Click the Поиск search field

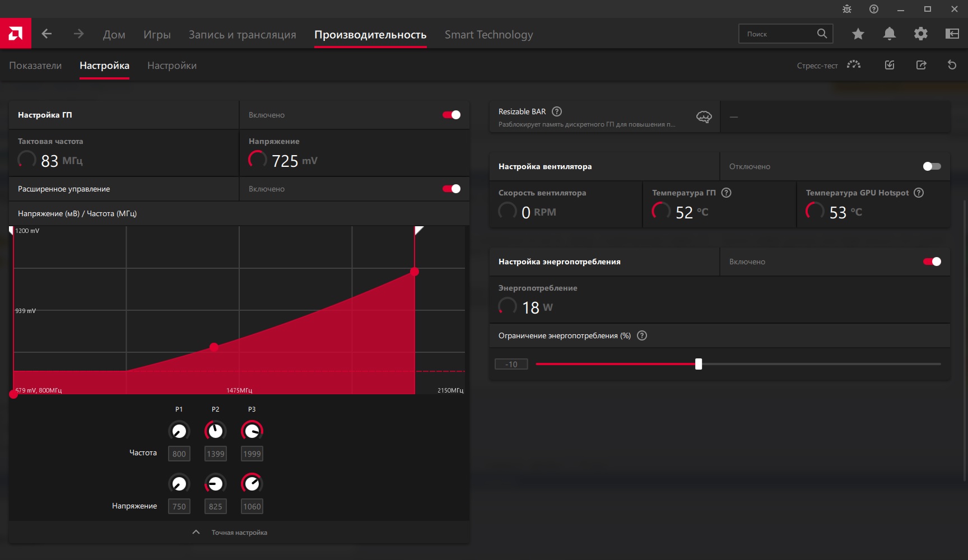[779, 34]
